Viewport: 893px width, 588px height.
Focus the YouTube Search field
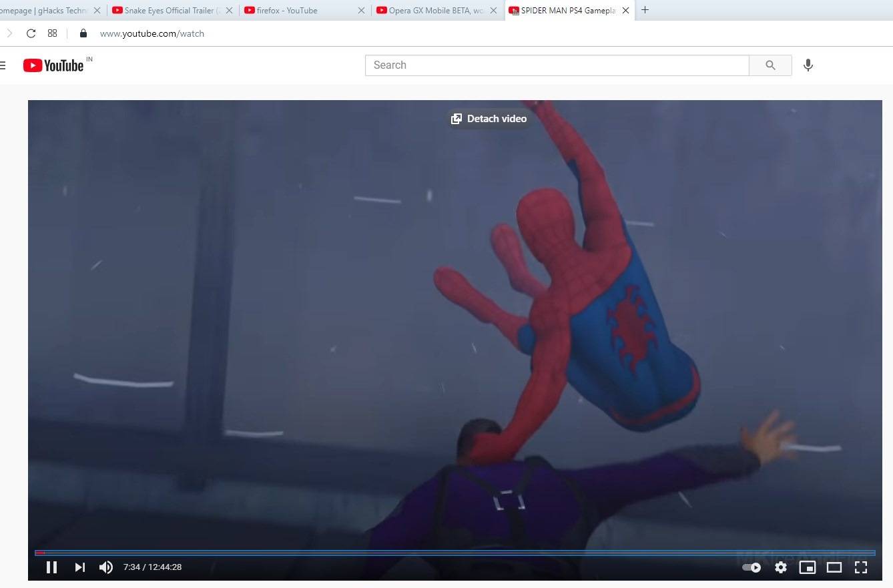tap(557, 65)
